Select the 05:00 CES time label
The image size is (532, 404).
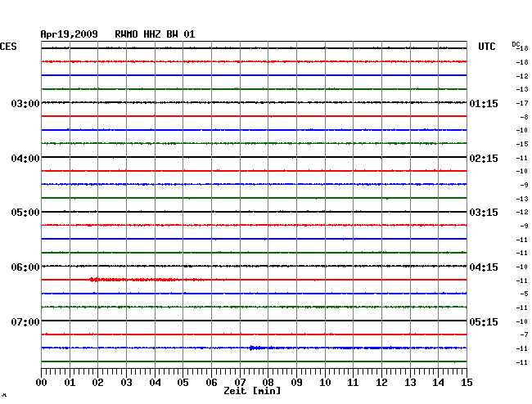[25, 213]
